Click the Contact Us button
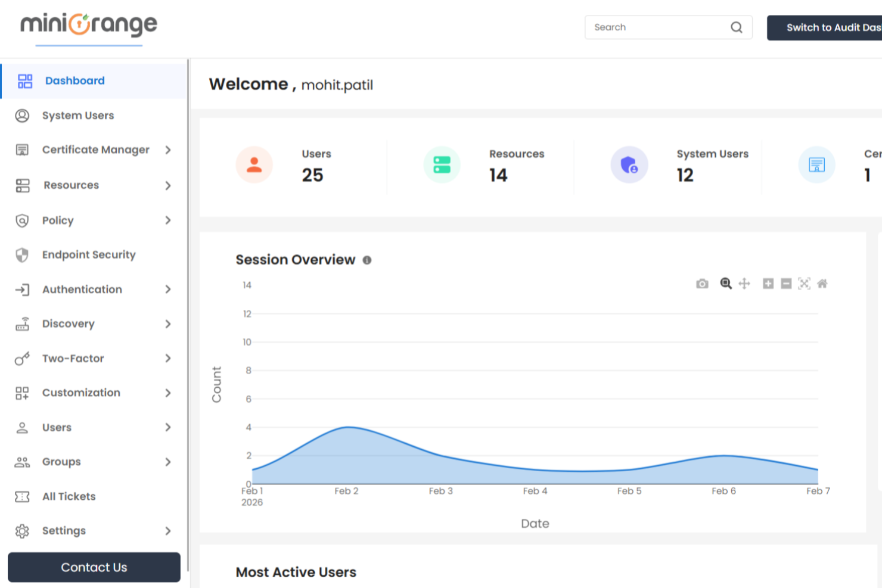This screenshot has height=588, width=882. tap(94, 567)
